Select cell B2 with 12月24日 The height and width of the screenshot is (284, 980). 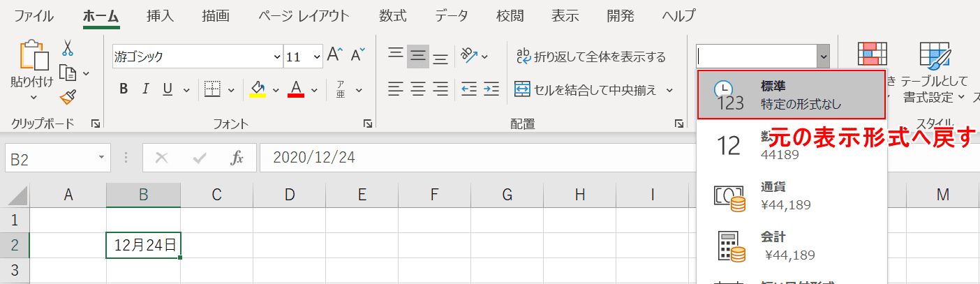click(x=143, y=245)
